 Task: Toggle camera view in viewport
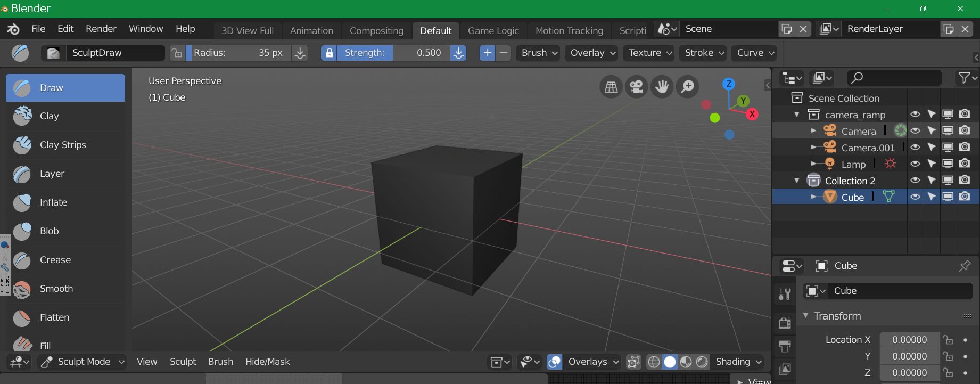(637, 86)
